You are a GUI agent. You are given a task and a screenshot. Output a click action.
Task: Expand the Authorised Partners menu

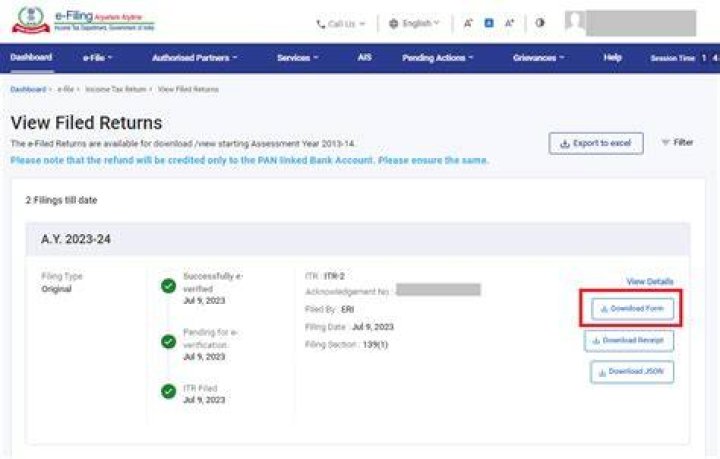coord(194,58)
